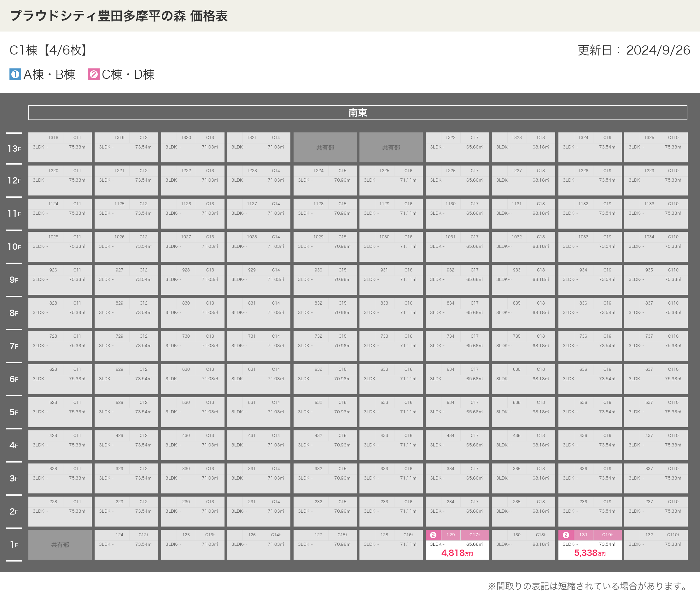Open unit 129 priced 4,818万円
700x600 pixels.
457,545
